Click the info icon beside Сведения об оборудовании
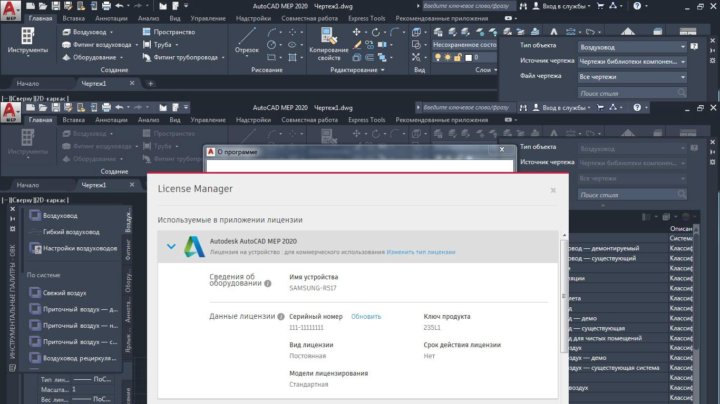 268,284
